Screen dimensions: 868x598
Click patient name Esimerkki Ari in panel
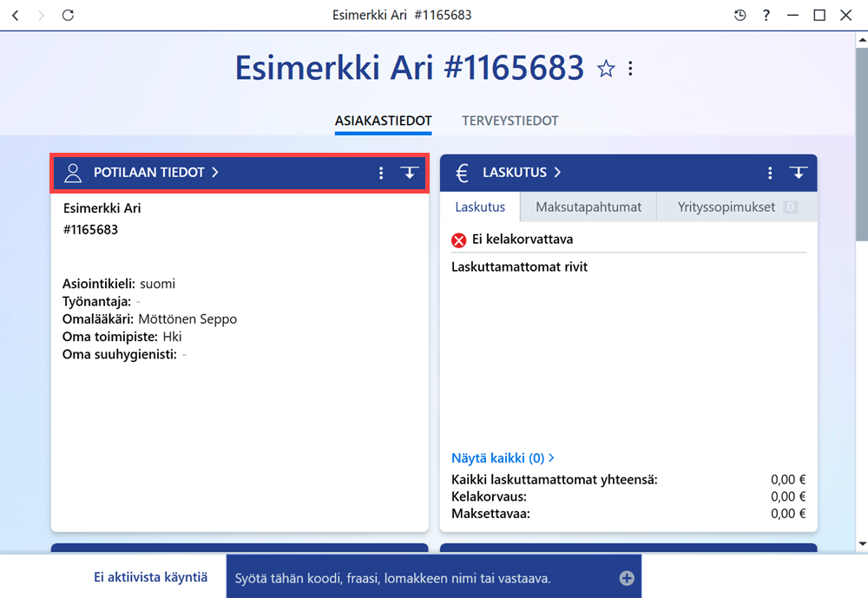tap(102, 208)
